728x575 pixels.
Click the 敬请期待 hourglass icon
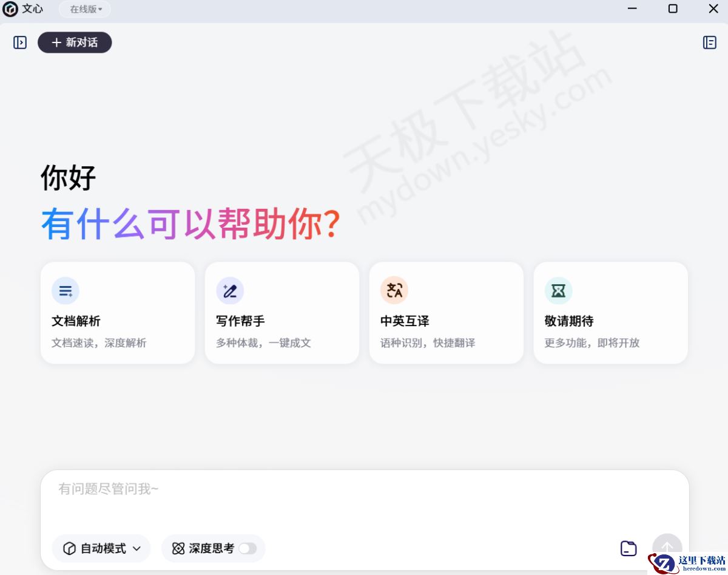[558, 291]
